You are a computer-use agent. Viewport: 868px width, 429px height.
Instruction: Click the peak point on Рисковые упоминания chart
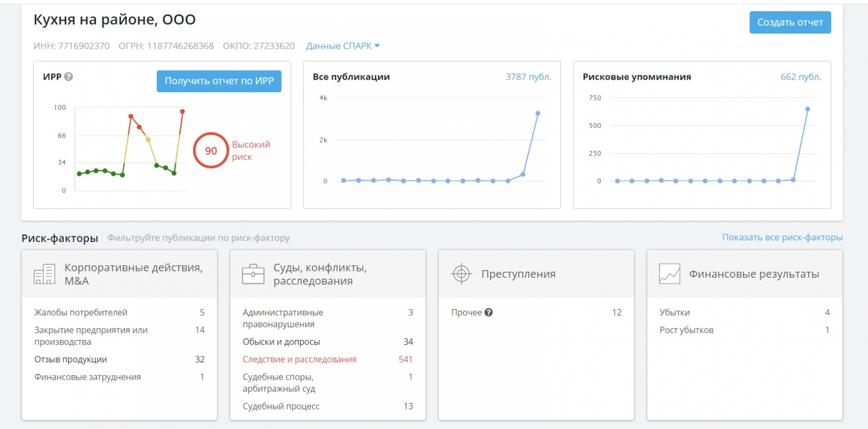point(807,109)
